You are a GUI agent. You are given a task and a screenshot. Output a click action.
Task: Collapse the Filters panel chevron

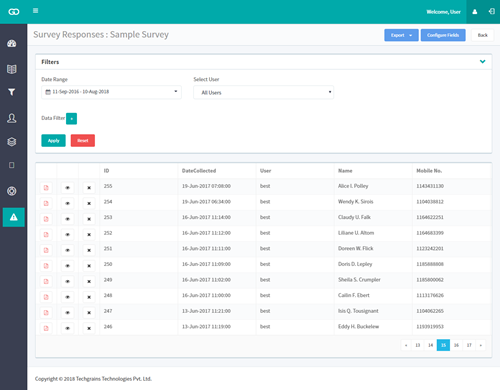click(x=482, y=62)
